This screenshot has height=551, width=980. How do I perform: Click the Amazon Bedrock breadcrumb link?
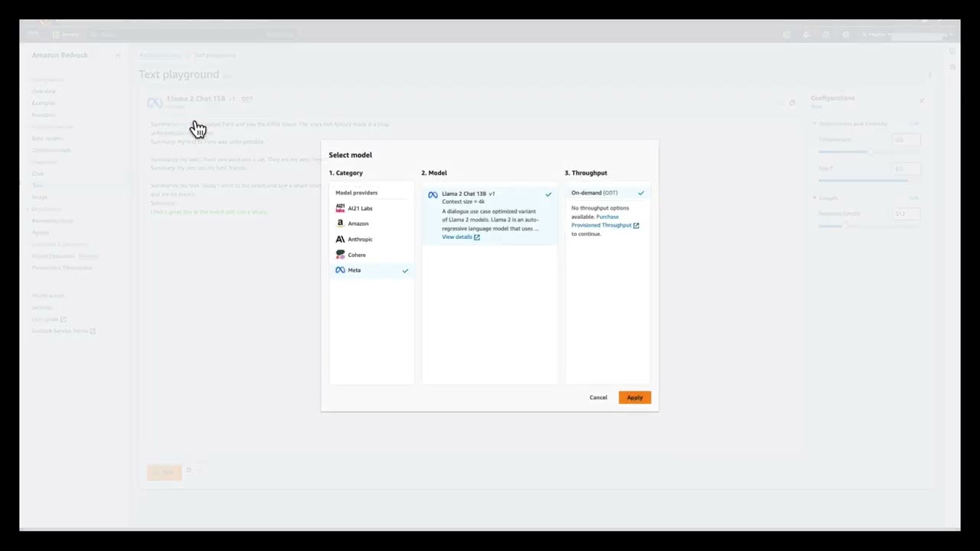click(160, 55)
